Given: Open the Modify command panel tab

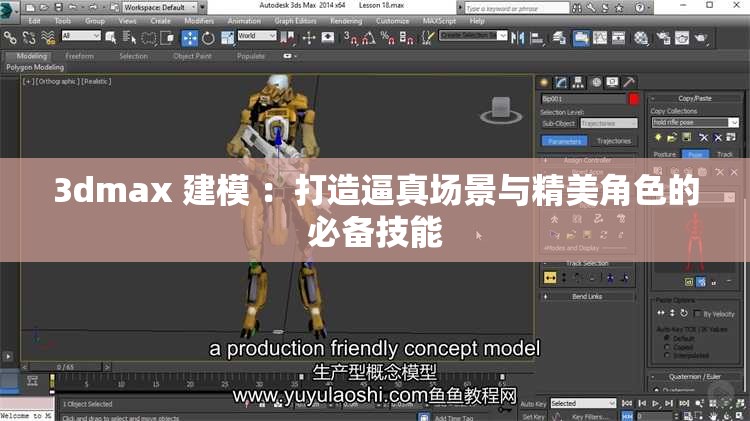Looking at the screenshot, I should (561, 83).
